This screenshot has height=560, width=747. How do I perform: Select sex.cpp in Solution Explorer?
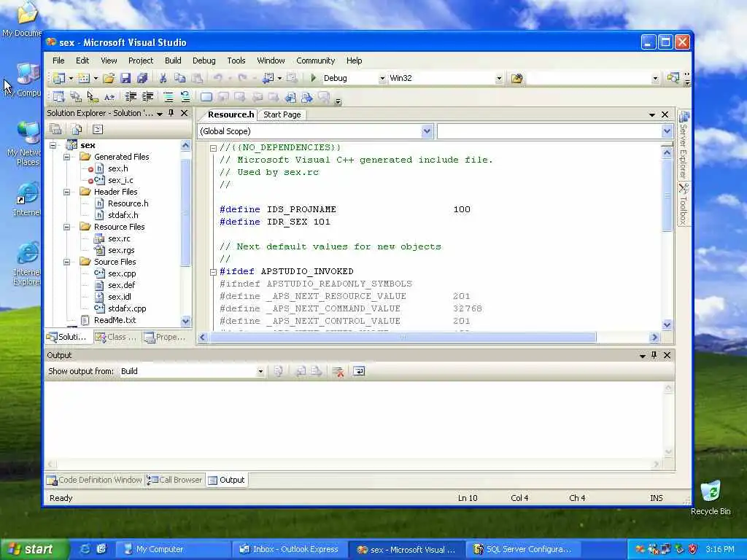click(x=122, y=273)
